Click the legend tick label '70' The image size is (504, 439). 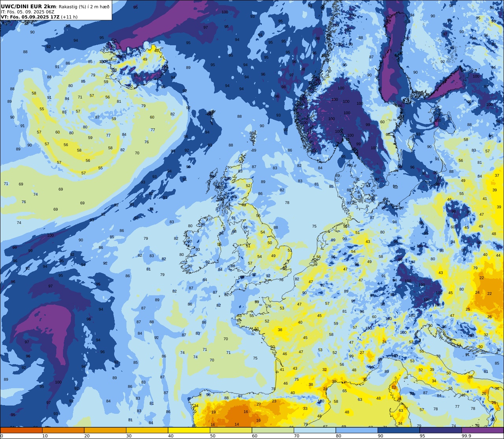point(296,436)
